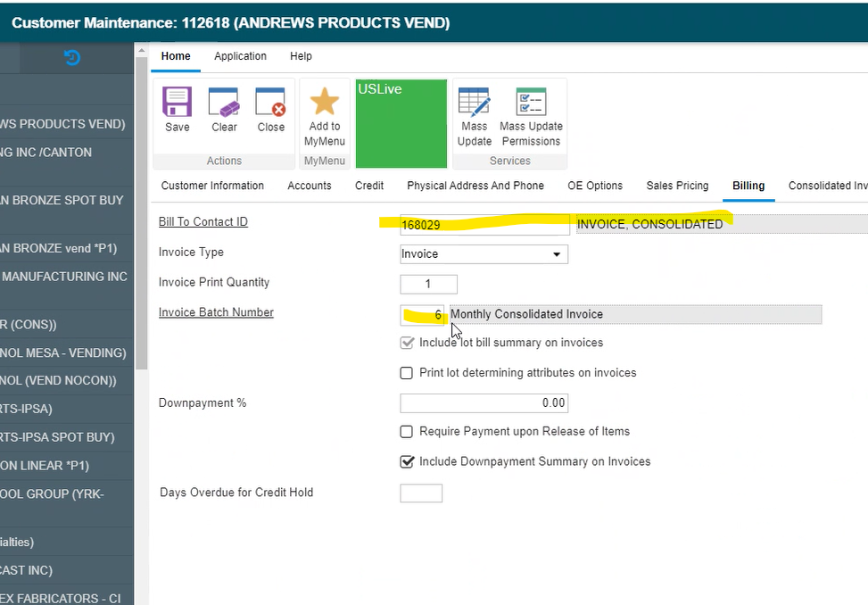
Task: Check Require Payment upon Release of Items
Action: [x=407, y=432]
